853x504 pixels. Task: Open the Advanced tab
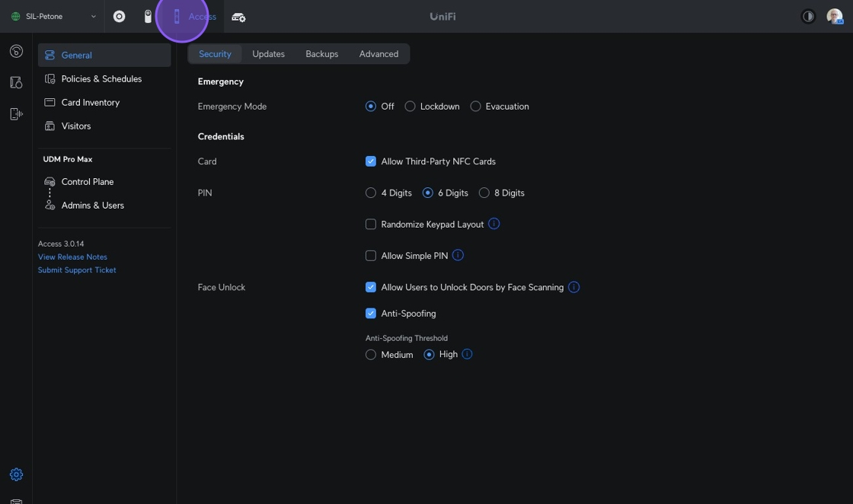click(379, 54)
